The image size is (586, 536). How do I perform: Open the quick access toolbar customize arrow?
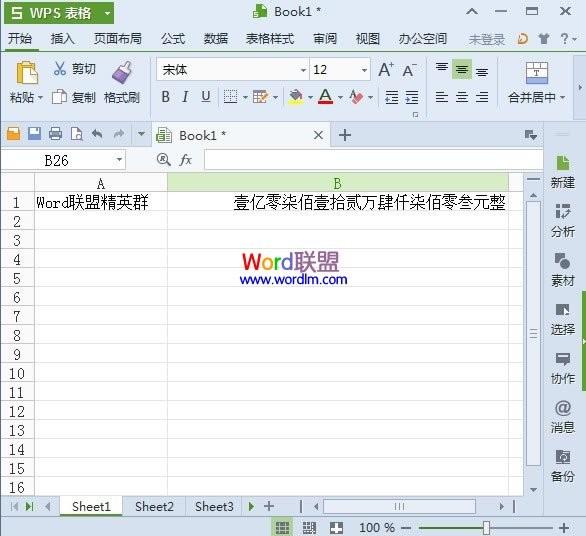141,133
